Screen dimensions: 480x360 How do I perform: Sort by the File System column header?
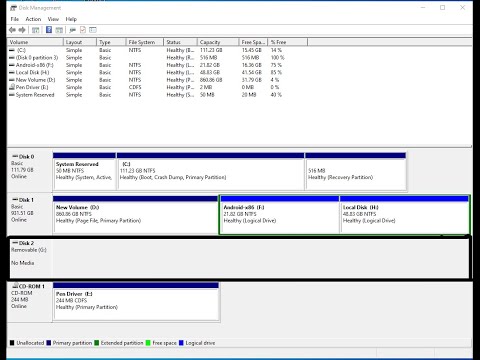(145, 42)
